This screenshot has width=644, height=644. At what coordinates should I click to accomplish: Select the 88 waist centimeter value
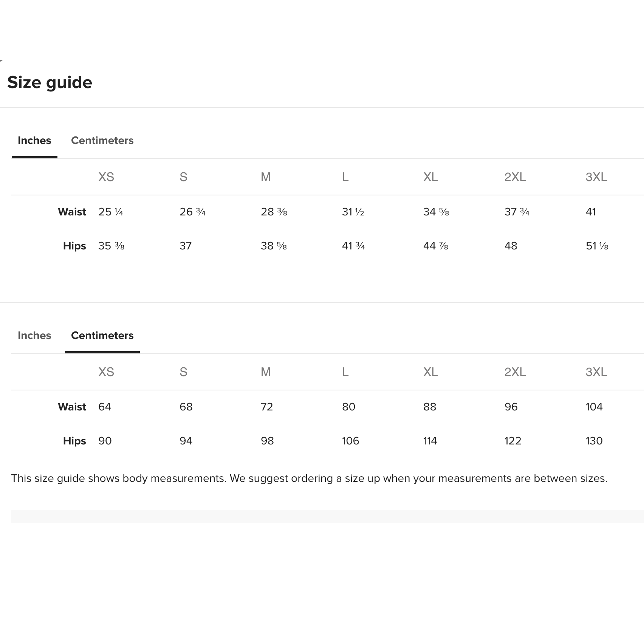pyautogui.click(x=430, y=407)
